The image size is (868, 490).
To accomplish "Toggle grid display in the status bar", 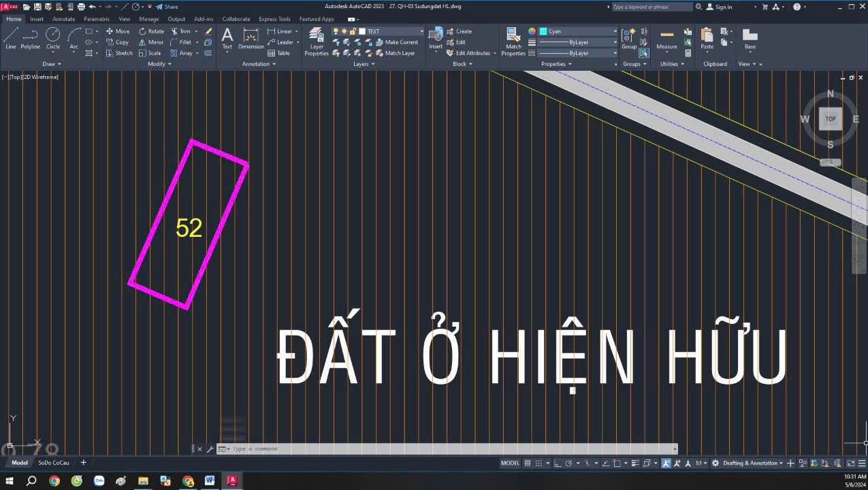I will [x=527, y=463].
